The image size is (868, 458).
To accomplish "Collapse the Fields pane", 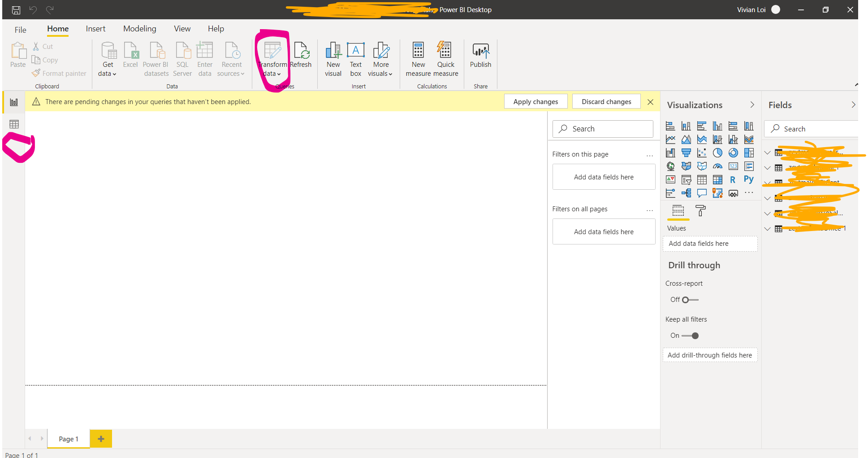I will 853,105.
